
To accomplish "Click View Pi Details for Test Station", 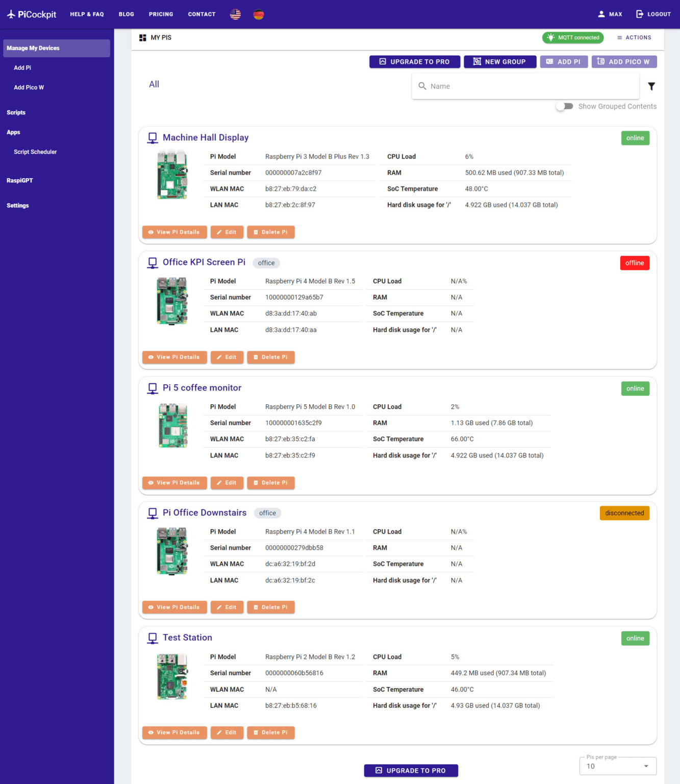I will (174, 732).
